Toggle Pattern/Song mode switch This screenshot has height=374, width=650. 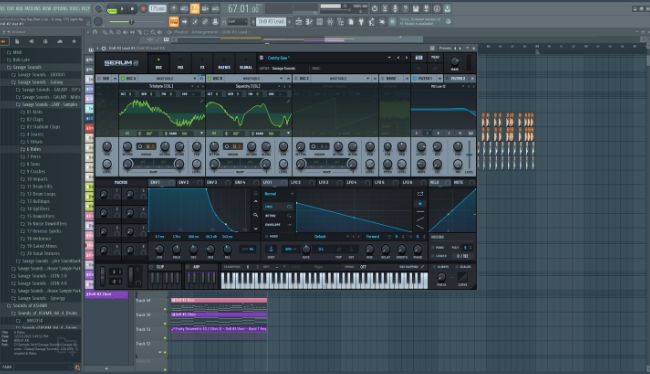(x=112, y=9)
